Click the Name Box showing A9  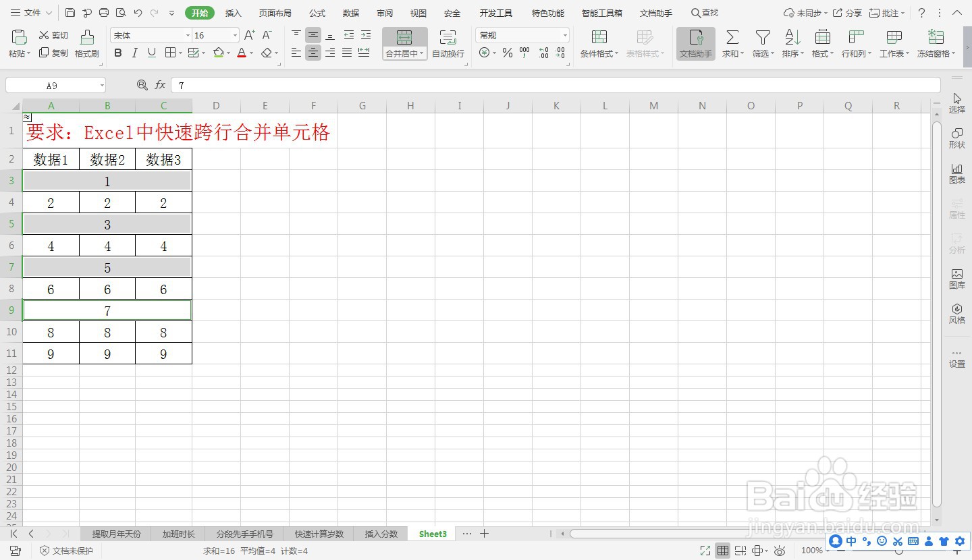pyautogui.click(x=55, y=85)
